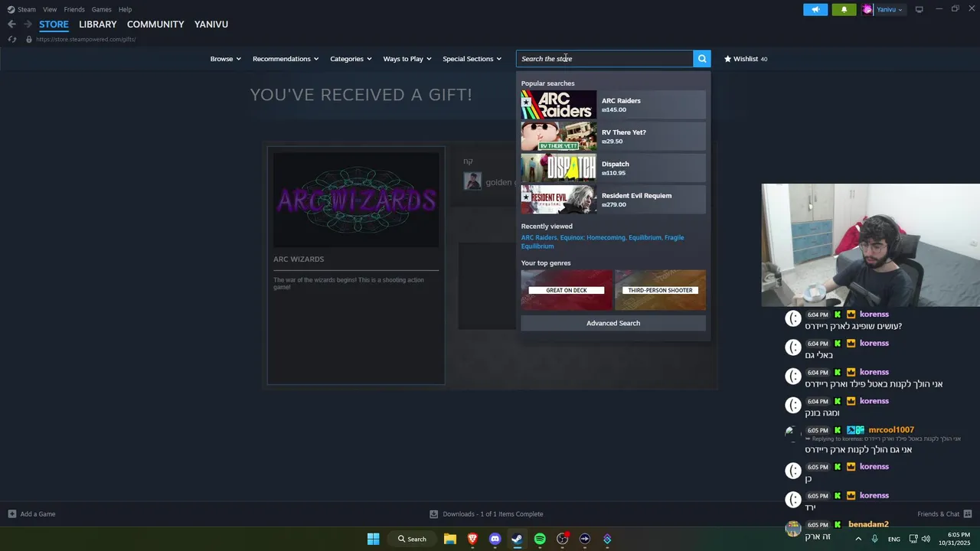Go back with the back arrow
The width and height of the screenshot is (980, 551).
[x=11, y=24]
